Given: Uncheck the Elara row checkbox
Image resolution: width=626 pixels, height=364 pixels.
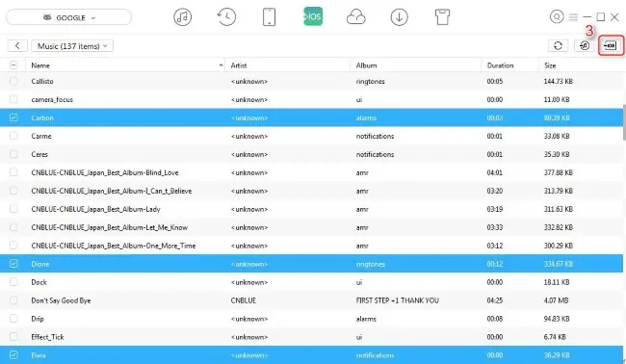Looking at the screenshot, I should click(13, 354).
